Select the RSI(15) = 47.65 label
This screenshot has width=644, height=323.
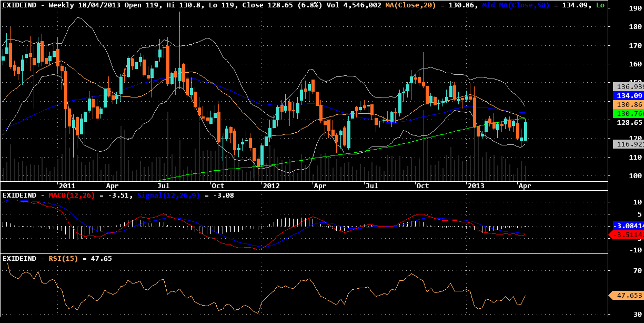click(x=80, y=259)
